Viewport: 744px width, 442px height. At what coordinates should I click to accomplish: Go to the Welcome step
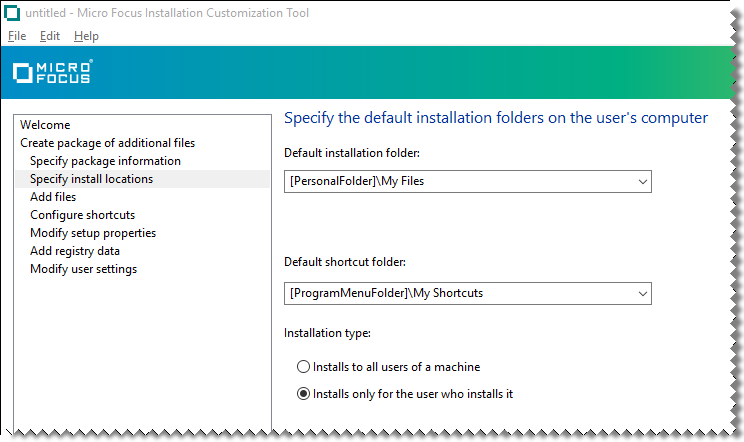[45, 125]
